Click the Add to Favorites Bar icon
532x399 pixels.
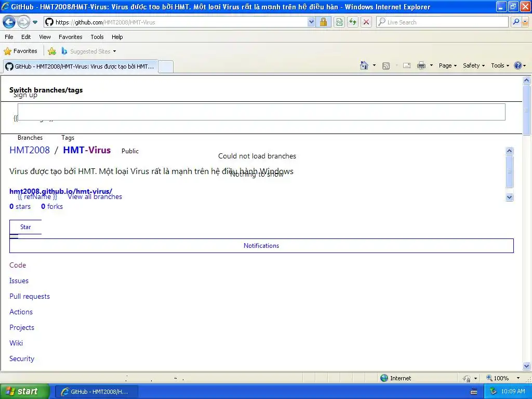pyautogui.click(x=52, y=51)
